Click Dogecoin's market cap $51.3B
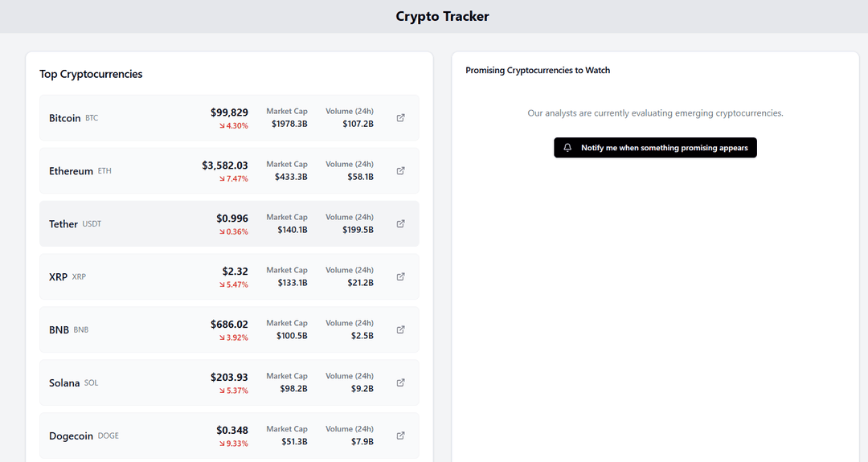Screen dimensions: 868x462 (x=294, y=442)
